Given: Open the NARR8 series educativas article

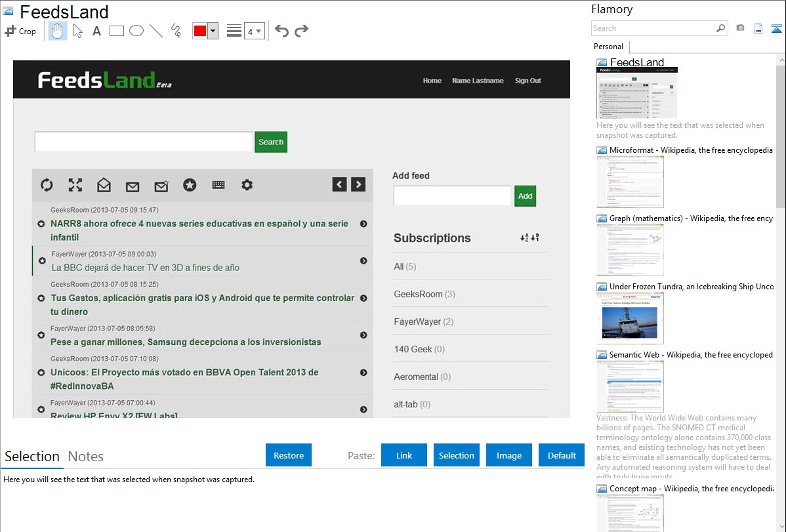Looking at the screenshot, I should pos(199,231).
